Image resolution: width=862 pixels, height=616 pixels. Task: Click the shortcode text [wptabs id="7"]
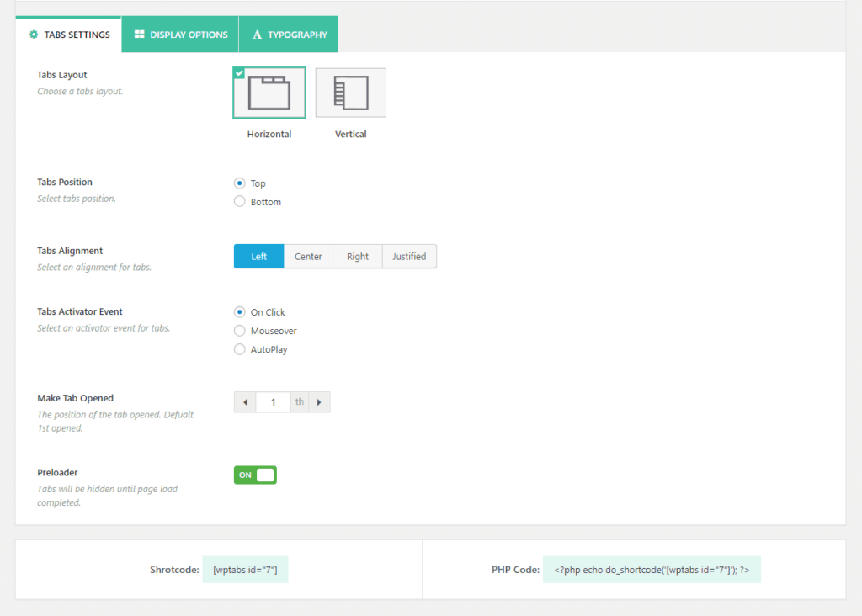245,569
